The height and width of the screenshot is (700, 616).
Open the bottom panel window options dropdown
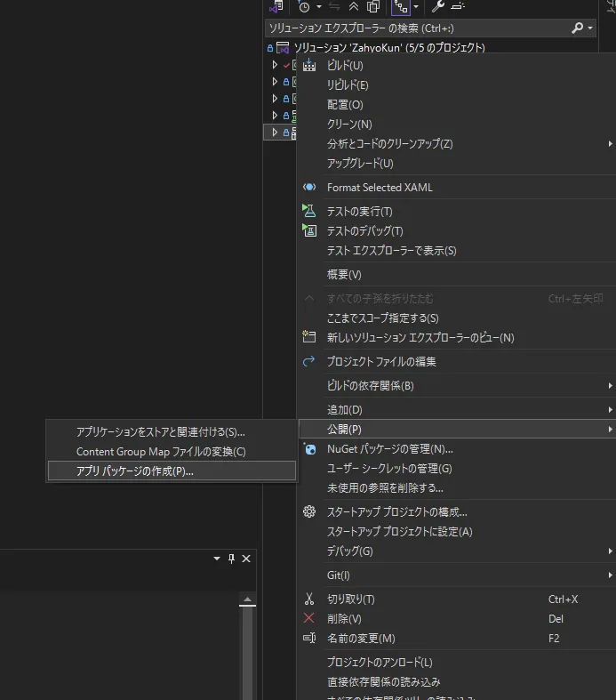pyautogui.click(x=217, y=559)
